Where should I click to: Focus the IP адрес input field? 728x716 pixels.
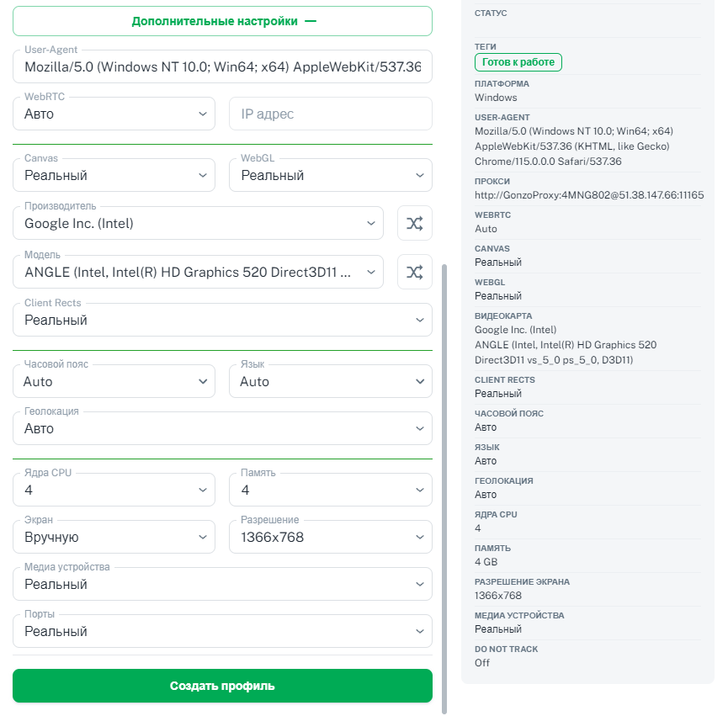coord(331,114)
